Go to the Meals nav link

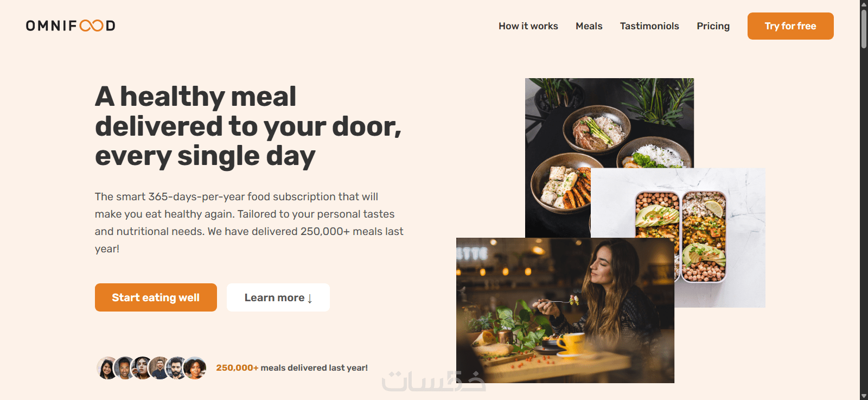(x=589, y=26)
